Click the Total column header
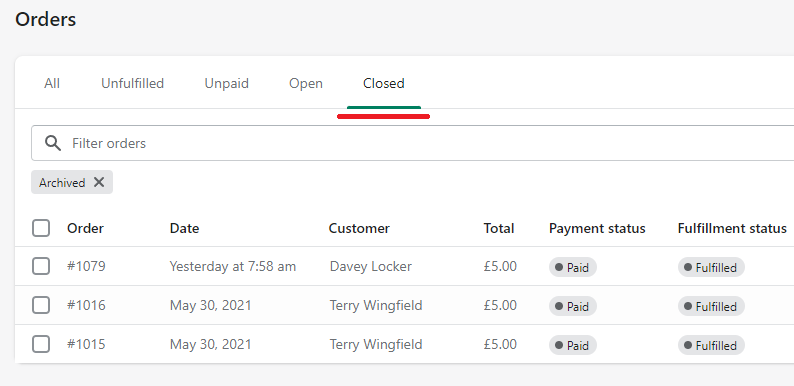Image resolution: width=794 pixels, height=386 pixels. [499, 228]
